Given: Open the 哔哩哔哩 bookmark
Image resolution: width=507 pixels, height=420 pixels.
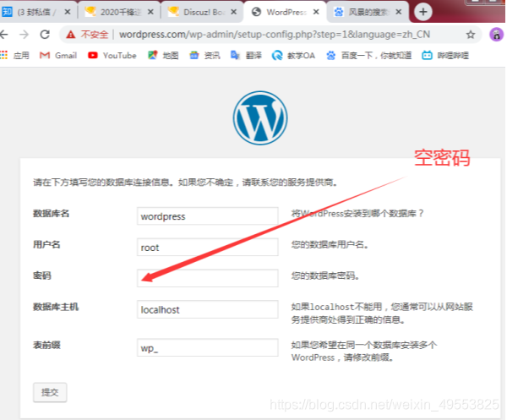Looking at the screenshot, I should [445, 56].
